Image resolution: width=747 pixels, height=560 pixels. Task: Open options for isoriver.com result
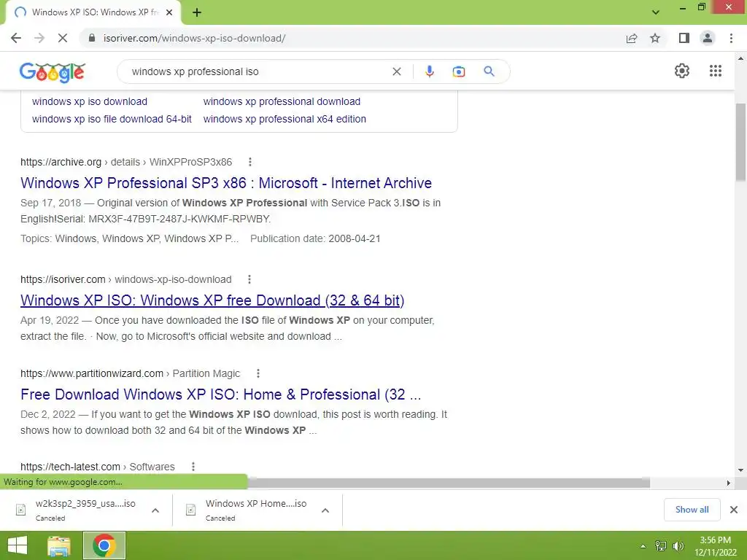pos(249,279)
